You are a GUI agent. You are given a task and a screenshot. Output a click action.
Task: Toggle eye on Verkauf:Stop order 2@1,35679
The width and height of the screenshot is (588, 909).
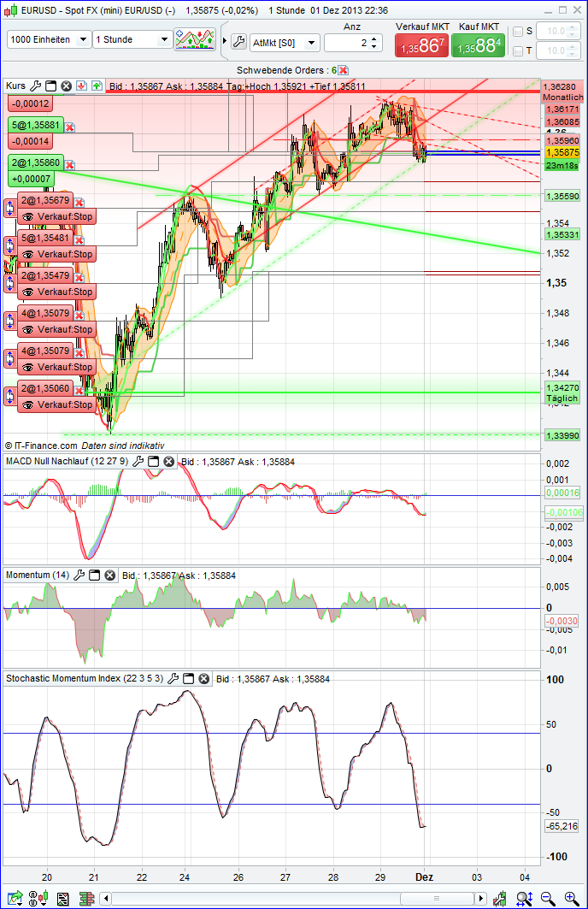(x=27, y=216)
